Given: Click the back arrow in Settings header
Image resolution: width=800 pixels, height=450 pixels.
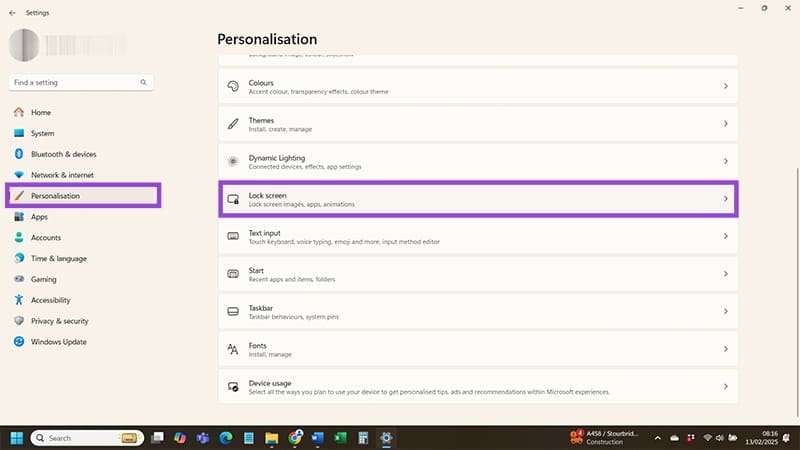Looking at the screenshot, I should click(x=12, y=13).
